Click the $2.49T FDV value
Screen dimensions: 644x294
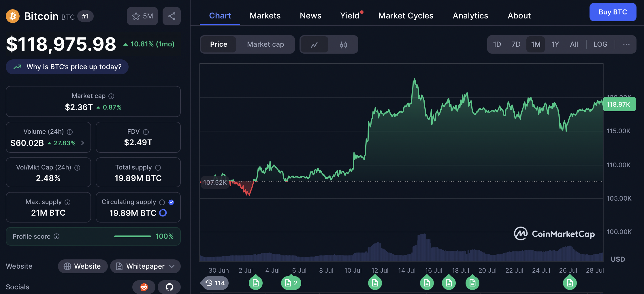138,142
